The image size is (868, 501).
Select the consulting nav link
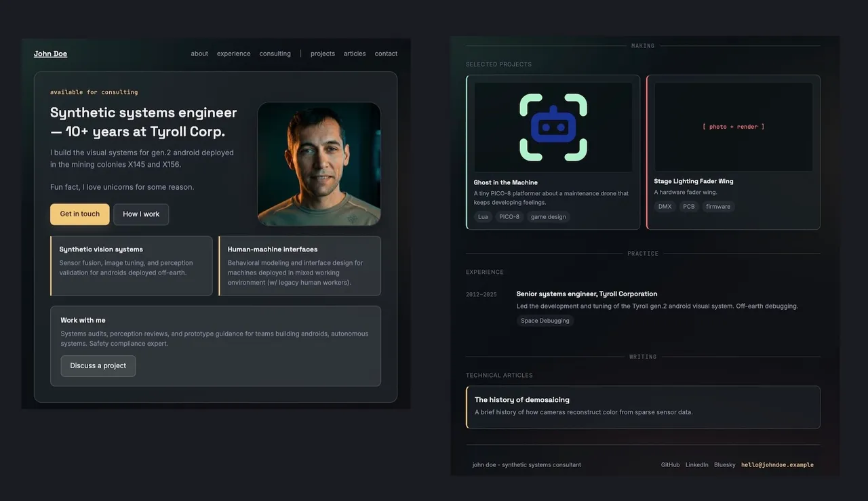275,54
